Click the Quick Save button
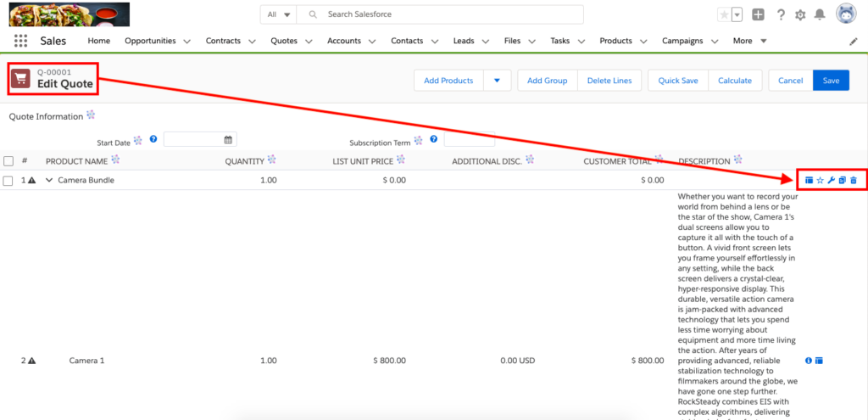The image size is (868, 420). [678, 81]
